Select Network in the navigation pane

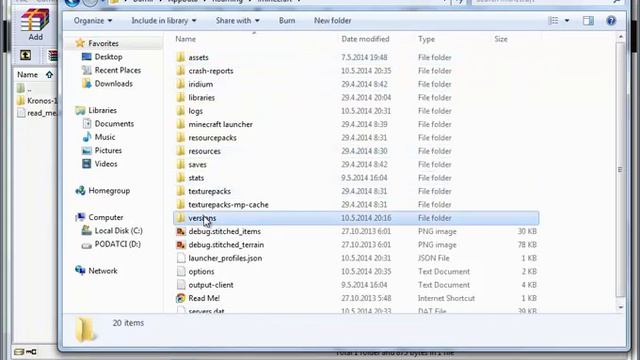point(103,271)
